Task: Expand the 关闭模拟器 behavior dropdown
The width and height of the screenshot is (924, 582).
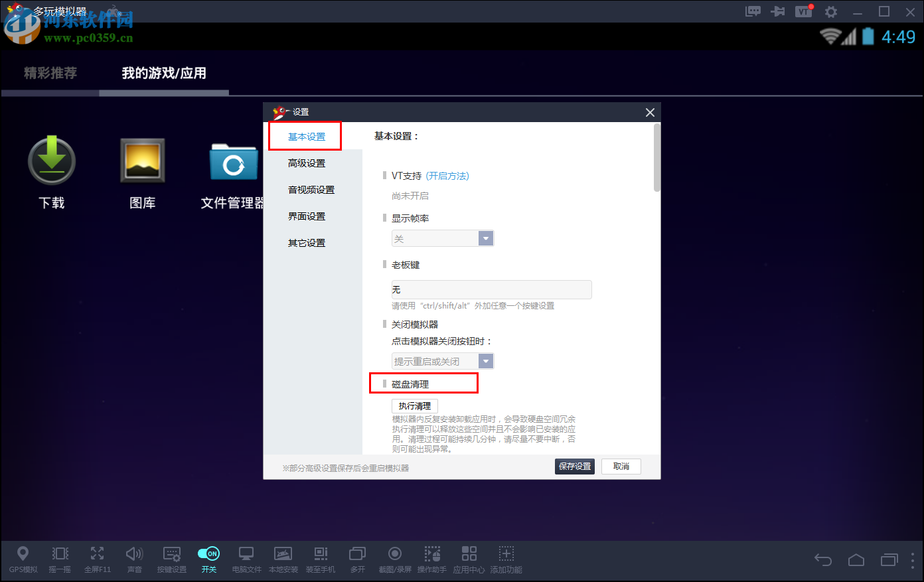Action: (485, 360)
